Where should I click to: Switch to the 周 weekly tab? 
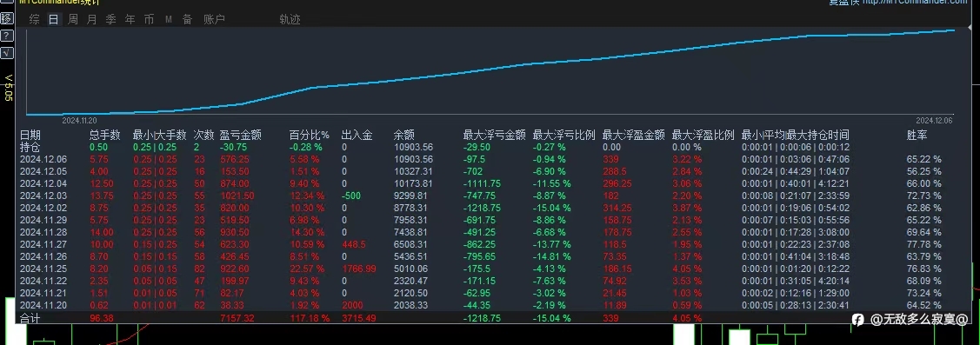73,19
